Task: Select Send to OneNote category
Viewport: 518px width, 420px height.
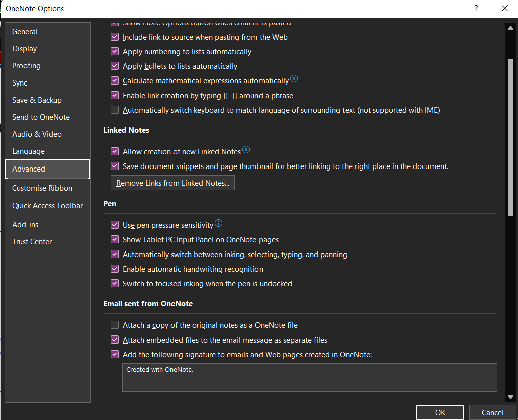Action: 48,117
